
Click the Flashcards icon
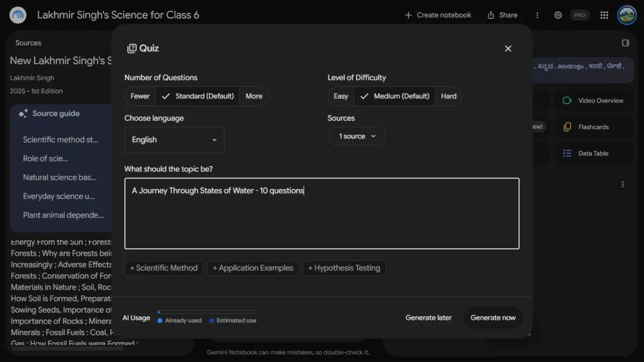tap(567, 127)
